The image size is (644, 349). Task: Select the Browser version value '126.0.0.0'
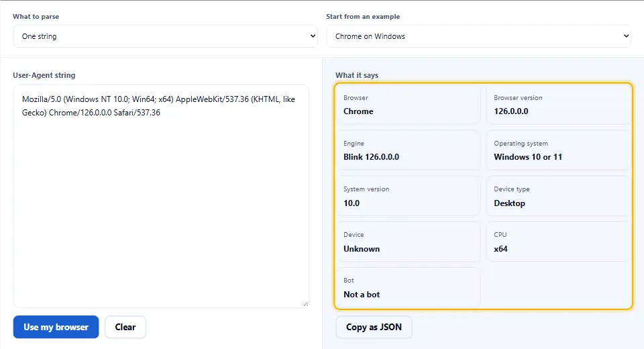[511, 111]
